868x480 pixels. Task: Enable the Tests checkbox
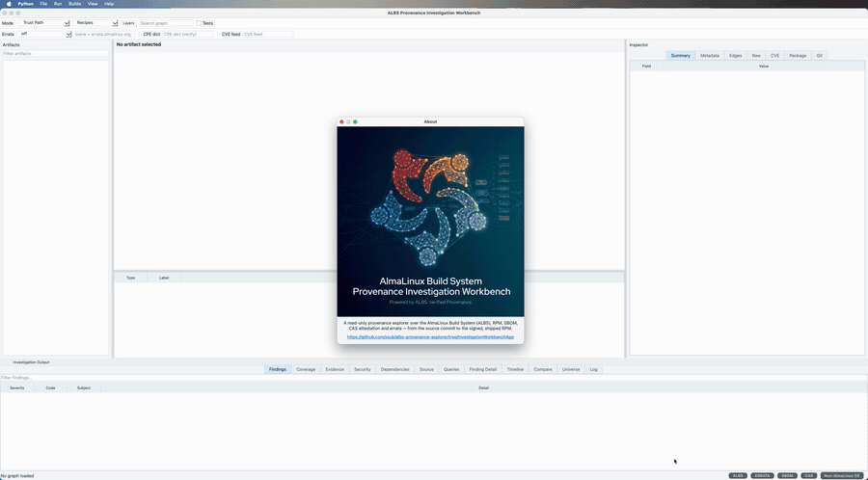(199, 23)
